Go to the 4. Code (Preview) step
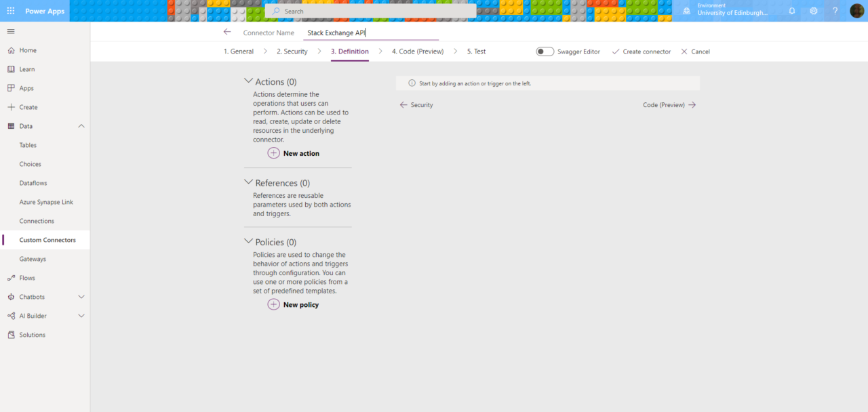Image resolution: width=868 pixels, height=412 pixels. coord(418,52)
